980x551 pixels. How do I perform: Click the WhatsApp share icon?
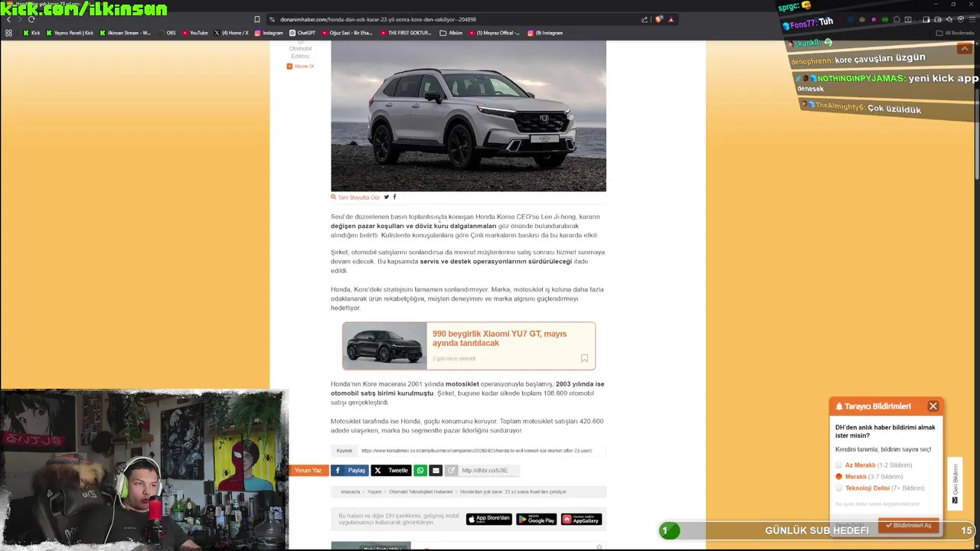point(420,471)
